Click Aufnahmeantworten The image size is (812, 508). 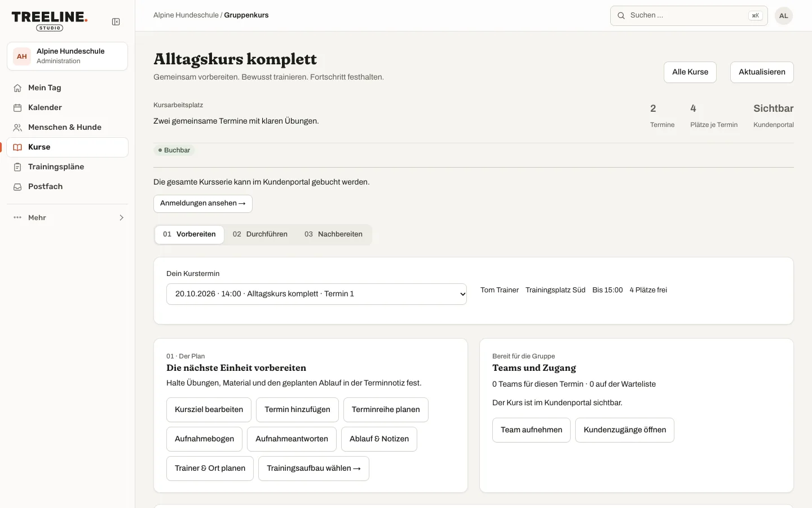(292, 439)
